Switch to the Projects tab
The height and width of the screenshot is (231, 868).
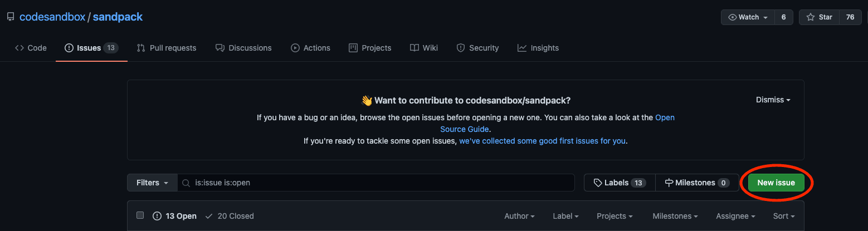[x=370, y=48]
